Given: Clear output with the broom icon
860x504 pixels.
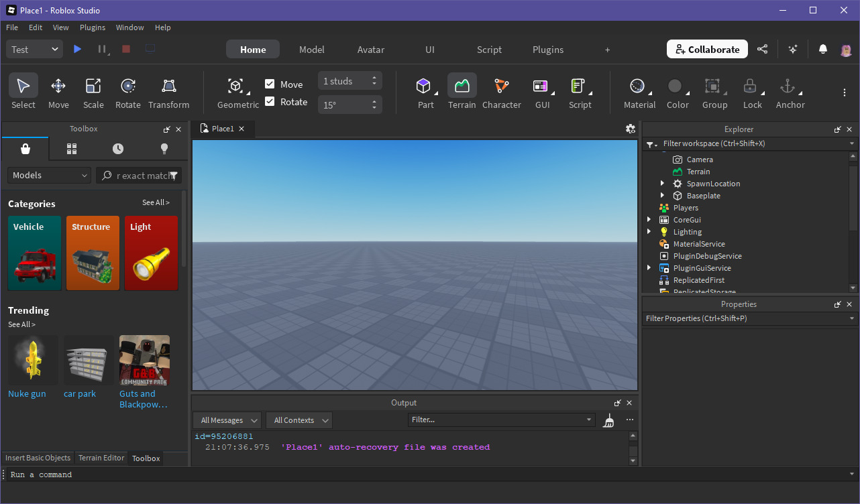Looking at the screenshot, I should [x=608, y=420].
